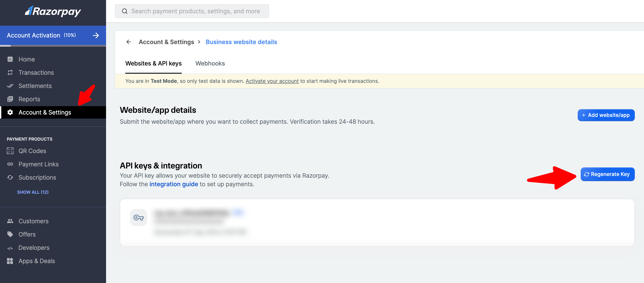Click the Payment Links chain icon
The height and width of the screenshot is (283, 644).
pyautogui.click(x=10, y=164)
